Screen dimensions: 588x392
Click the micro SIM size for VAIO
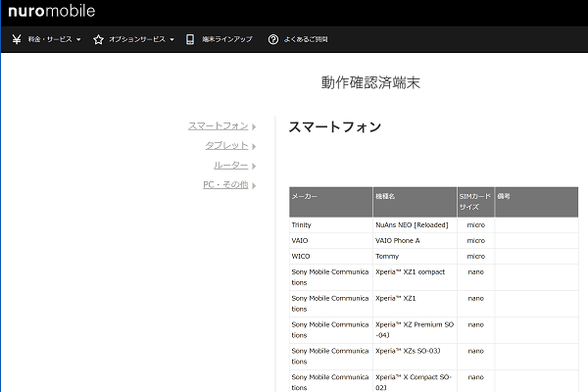pos(475,241)
